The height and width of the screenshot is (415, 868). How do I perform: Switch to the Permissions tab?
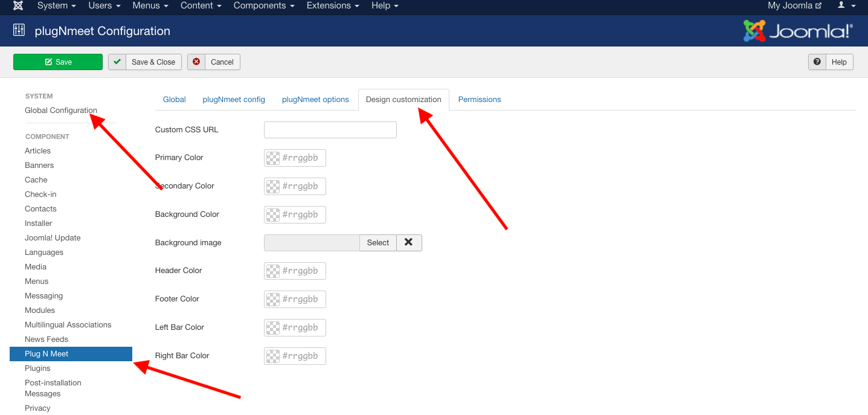click(479, 99)
